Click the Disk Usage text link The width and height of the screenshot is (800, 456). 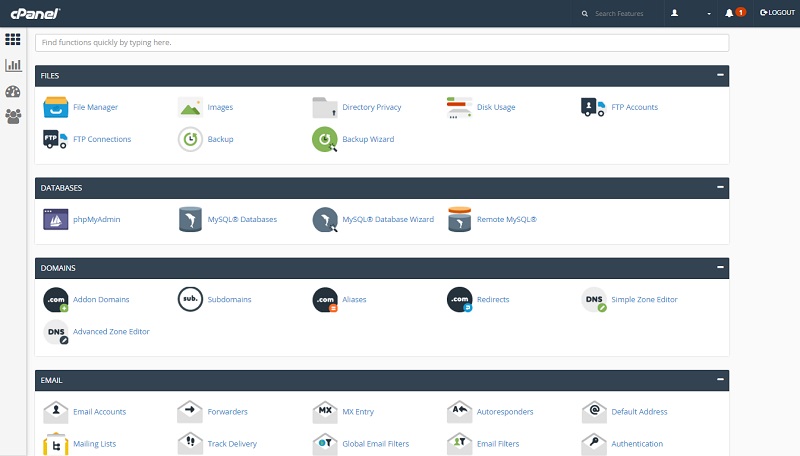click(496, 107)
